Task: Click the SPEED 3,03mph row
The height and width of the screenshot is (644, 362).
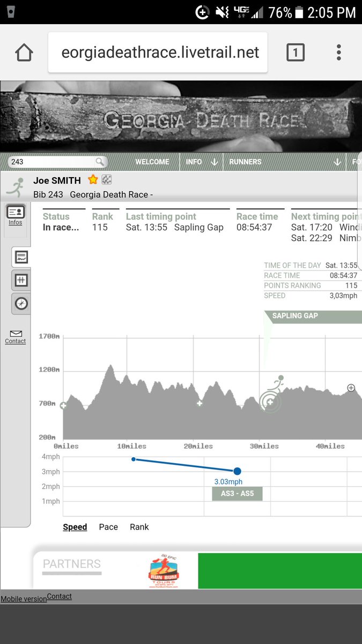Action: click(x=311, y=296)
